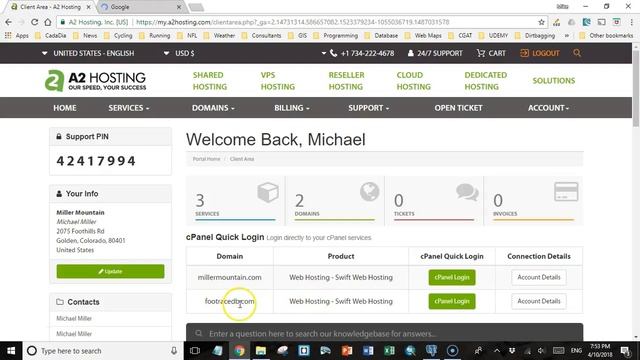
Task: Click the browser address bar URL
Action: pos(292,22)
